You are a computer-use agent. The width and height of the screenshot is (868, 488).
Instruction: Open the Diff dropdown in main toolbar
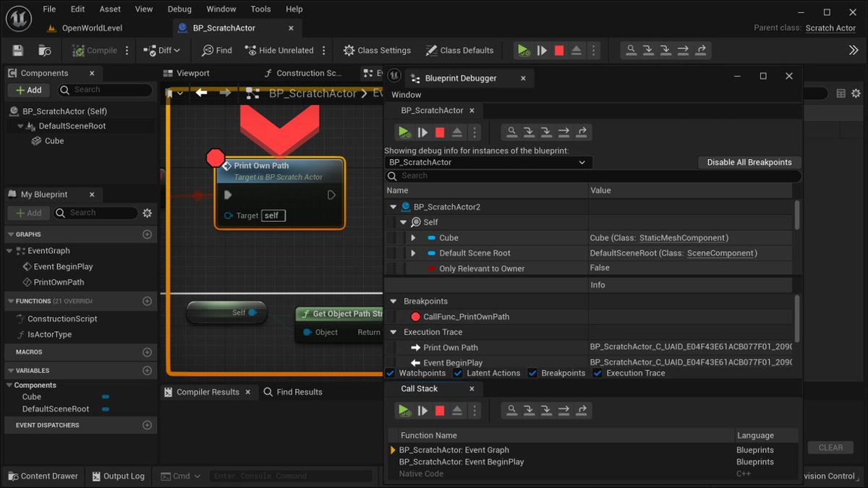[161, 51]
